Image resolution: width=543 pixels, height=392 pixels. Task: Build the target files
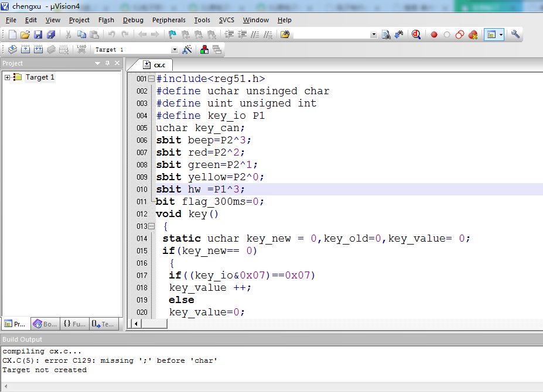pos(25,50)
